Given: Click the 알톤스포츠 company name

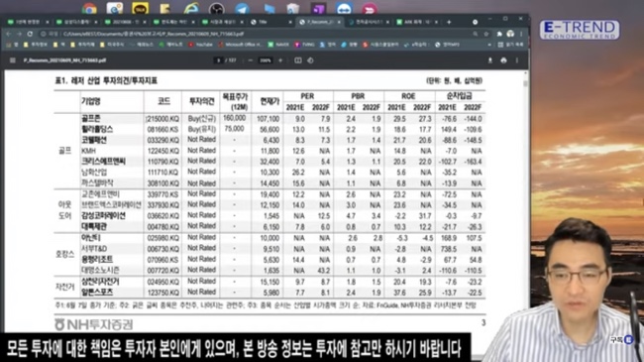Looking at the screenshot, I should point(97,292).
